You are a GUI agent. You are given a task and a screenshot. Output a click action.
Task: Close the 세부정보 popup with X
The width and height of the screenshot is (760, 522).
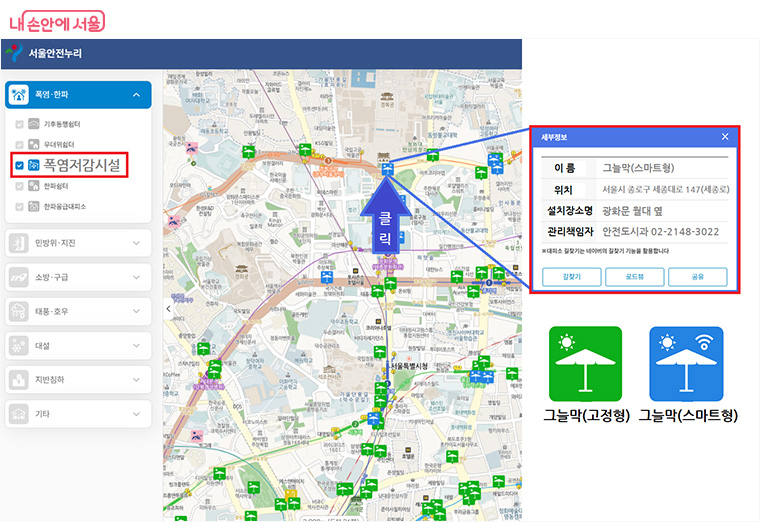[725, 136]
